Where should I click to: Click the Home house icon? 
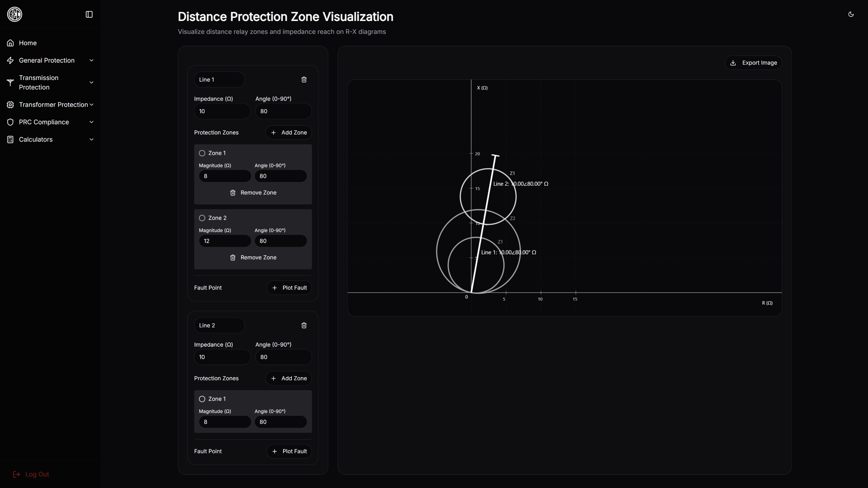click(x=11, y=43)
